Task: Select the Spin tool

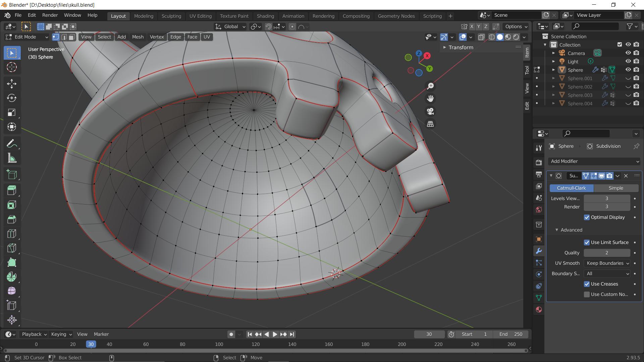Action: 12,277
